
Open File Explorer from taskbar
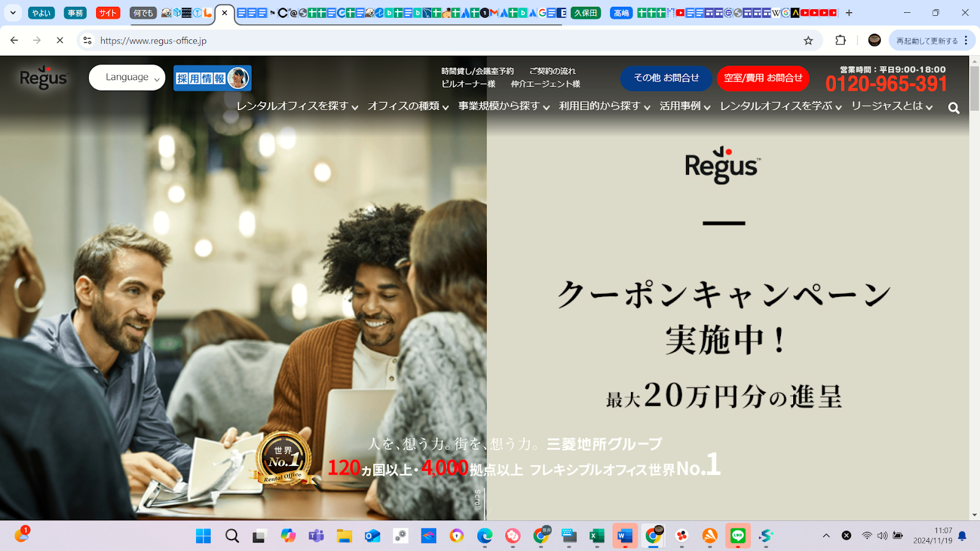click(x=344, y=536)
